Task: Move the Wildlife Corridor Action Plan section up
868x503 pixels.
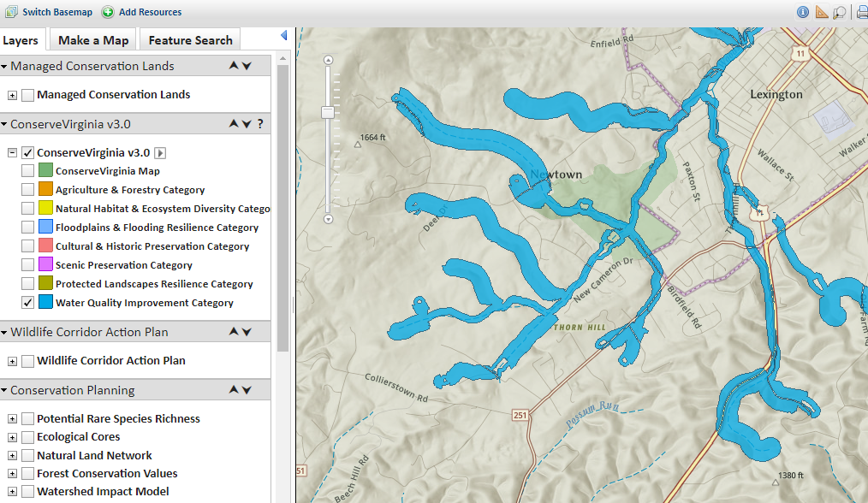Action: point(233,332)
